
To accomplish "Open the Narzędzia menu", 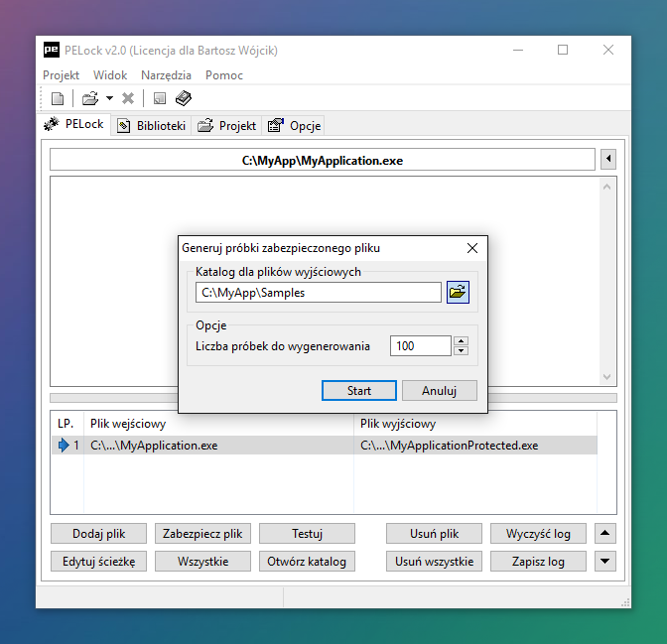I will point(167,75).
